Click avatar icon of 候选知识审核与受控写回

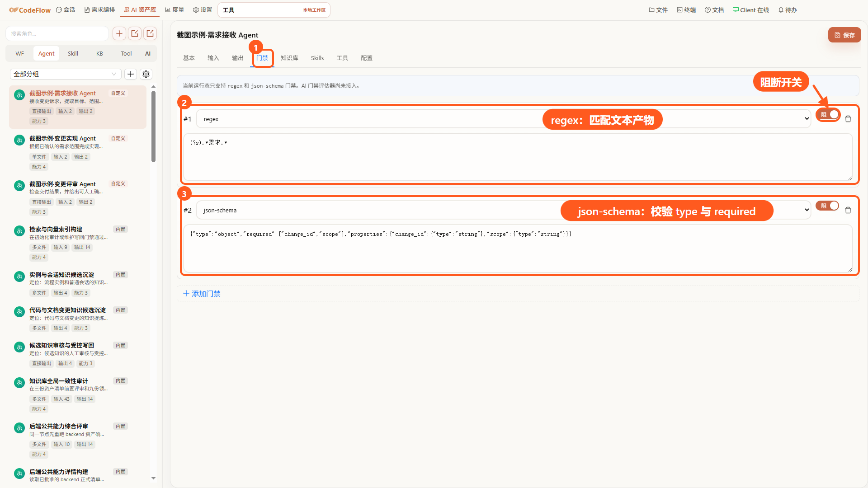tap(19, 347)
